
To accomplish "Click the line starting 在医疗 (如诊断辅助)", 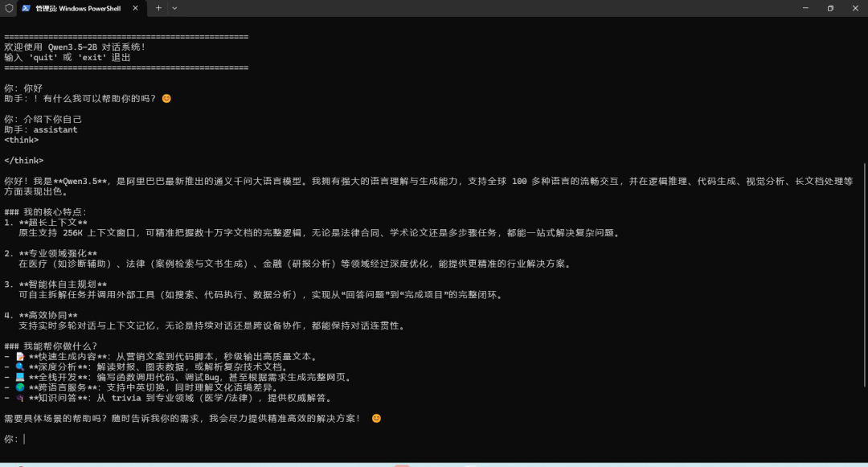I will 296,264.
